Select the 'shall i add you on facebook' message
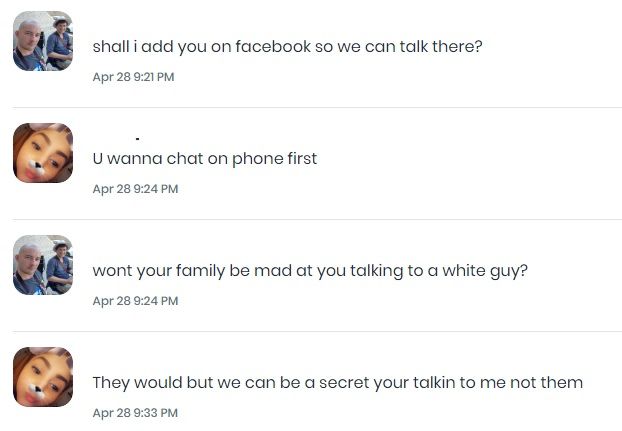The height and width of the screenshot is (431, 622). [287, 46]
